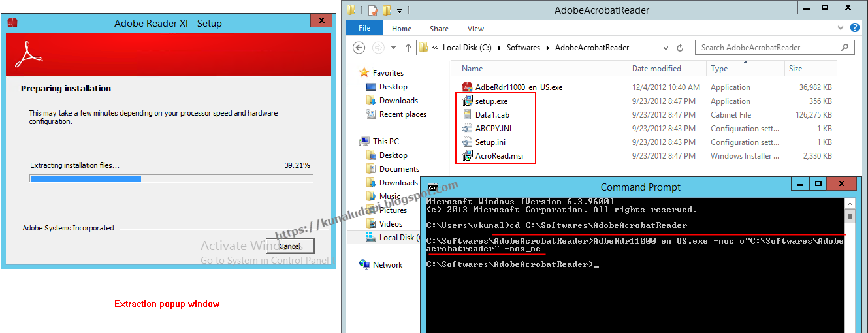Select AdbeRdr11000_en_US.exe file

coord(519,87)
